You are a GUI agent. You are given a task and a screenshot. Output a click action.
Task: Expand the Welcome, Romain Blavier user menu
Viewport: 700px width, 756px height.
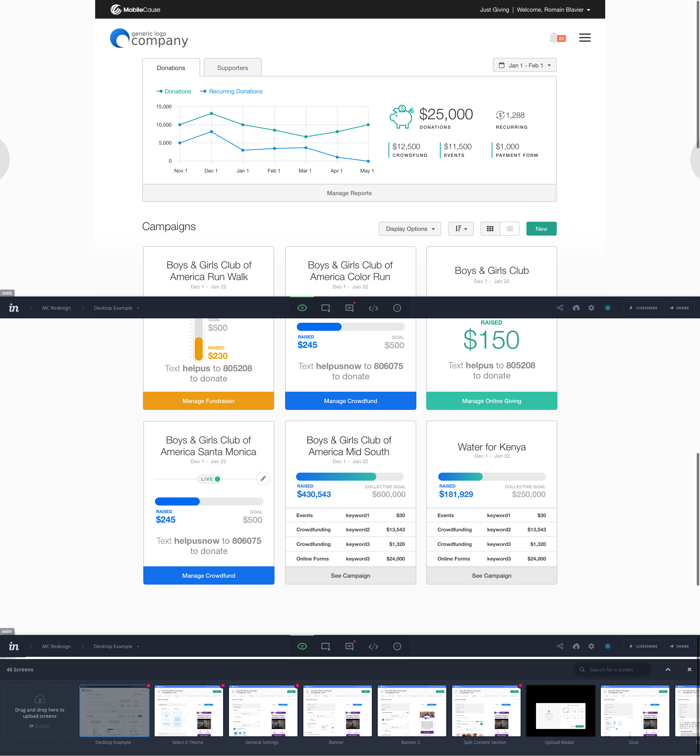click(x=553, y=9)
